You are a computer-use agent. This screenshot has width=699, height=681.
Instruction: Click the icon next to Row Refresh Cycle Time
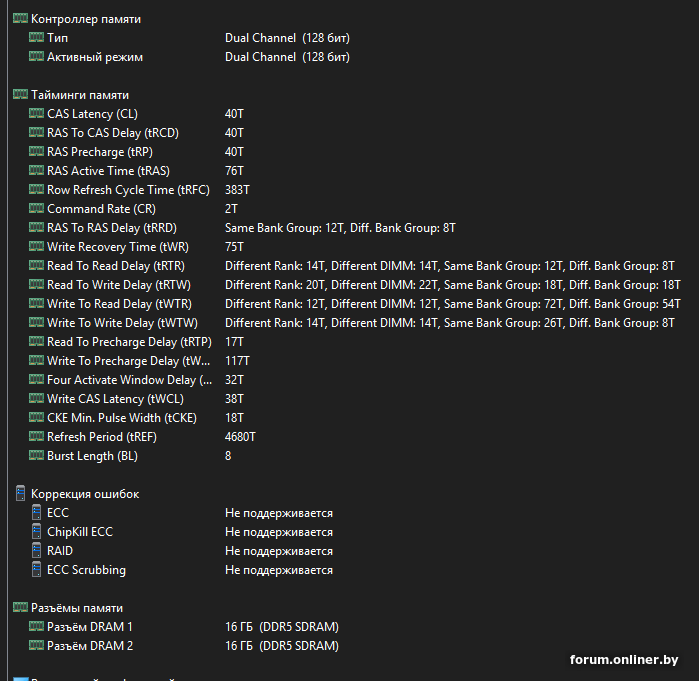tap(37, 189)
